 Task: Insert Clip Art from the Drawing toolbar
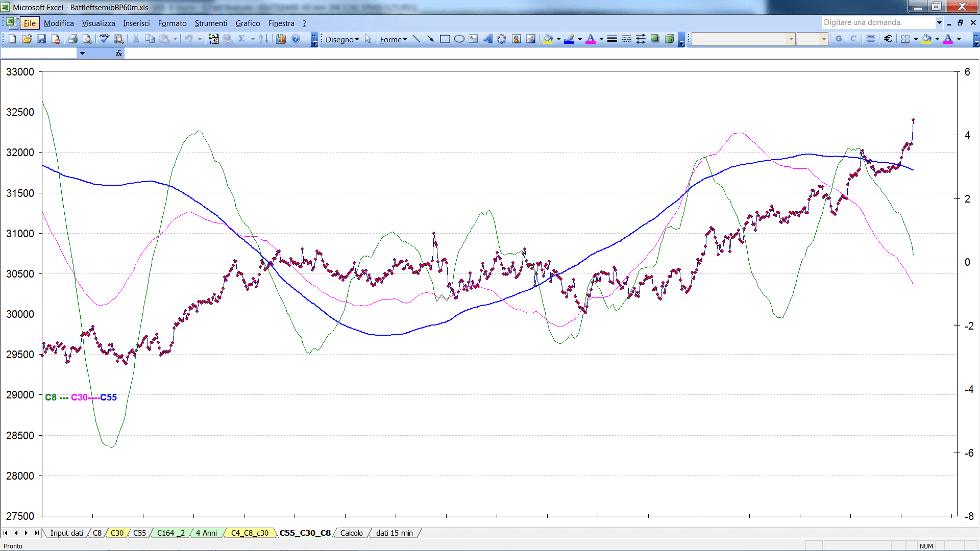pyautogui.click(x=517, y=39)
